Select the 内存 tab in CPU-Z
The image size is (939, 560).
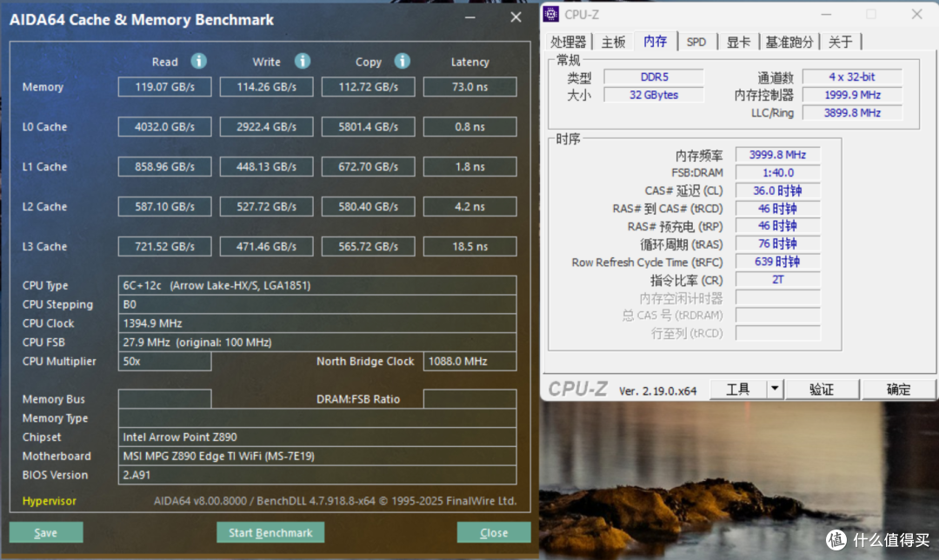click(x=656, y=41)
